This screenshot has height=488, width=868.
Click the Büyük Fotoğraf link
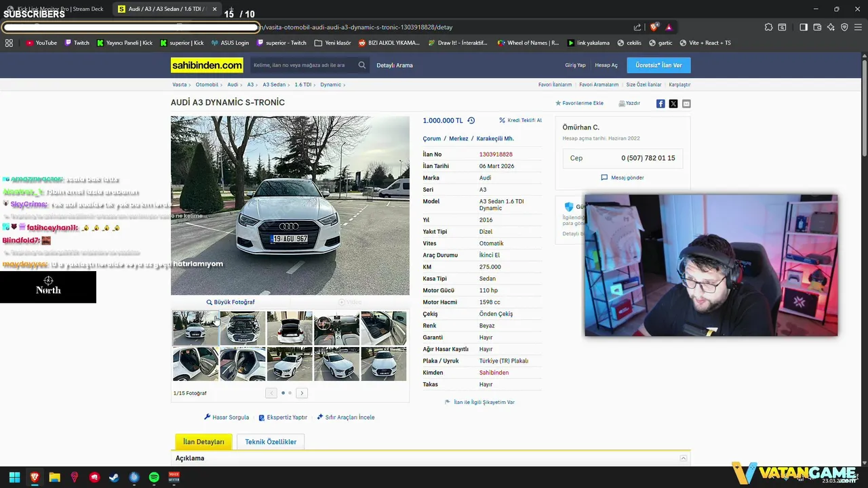coord(231,302)
